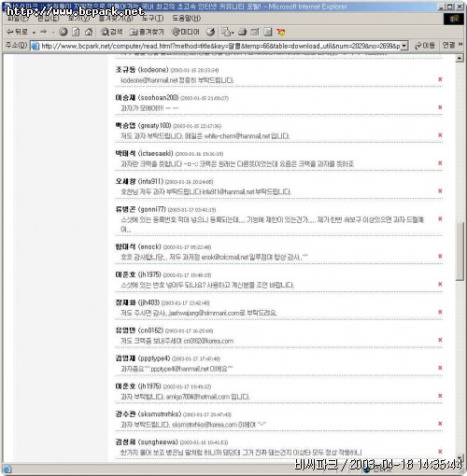
Task: Delete the enock comment with red X
Action: [x=440, y=256]
